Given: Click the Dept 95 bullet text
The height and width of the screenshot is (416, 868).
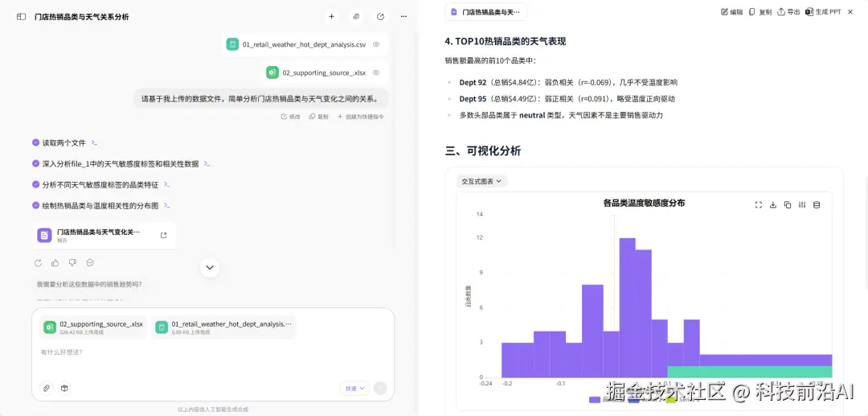Looking at the screenshot, I should 567,99.
